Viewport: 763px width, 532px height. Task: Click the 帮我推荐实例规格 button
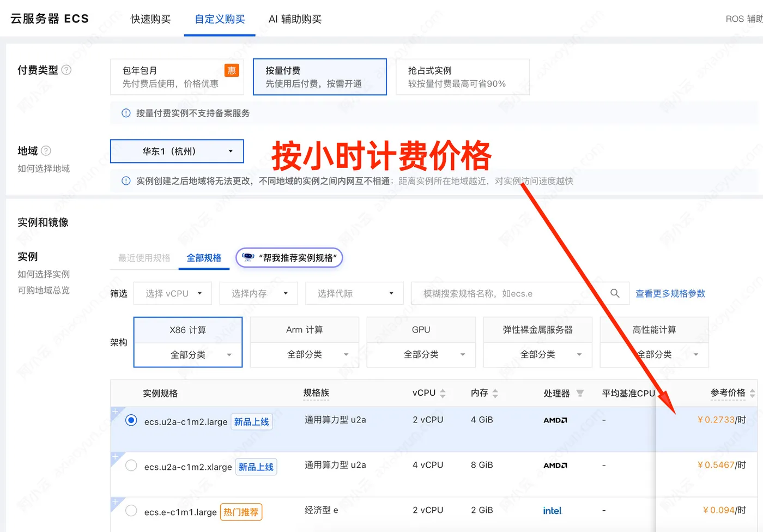(x=289, y=257)
